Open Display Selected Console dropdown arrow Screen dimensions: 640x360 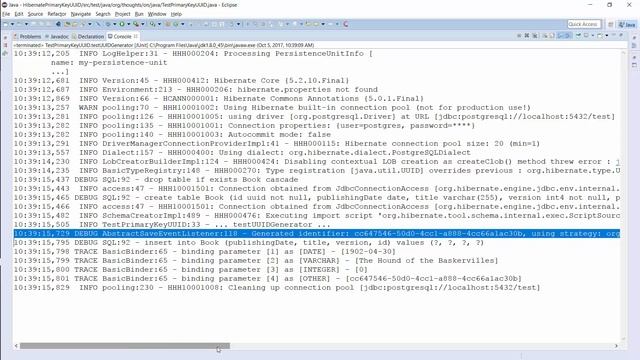pyautogui.click(x=593, y=36)
